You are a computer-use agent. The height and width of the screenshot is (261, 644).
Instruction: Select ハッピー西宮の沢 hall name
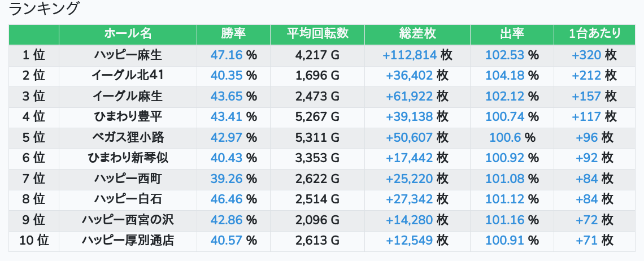coord(128,220)
